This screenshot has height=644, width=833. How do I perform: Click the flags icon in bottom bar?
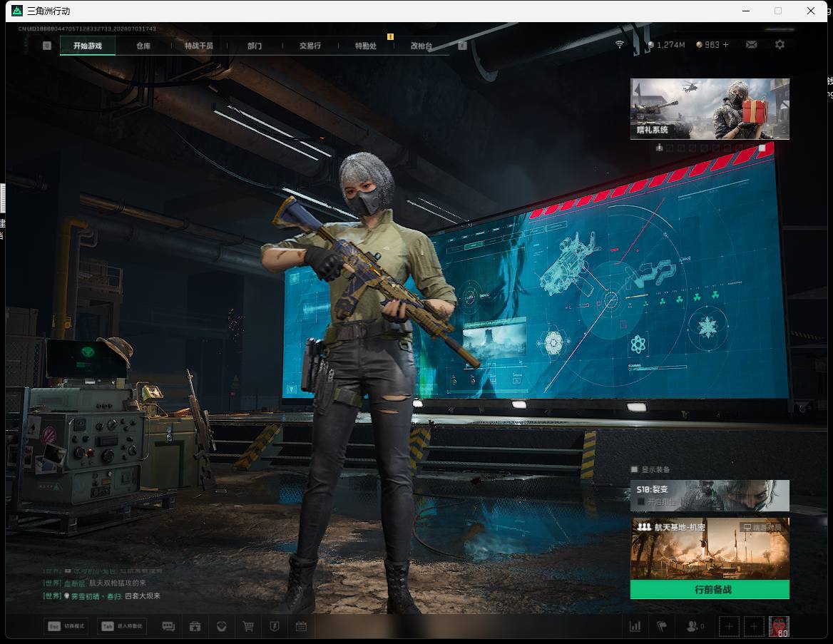tap(662, 626)
